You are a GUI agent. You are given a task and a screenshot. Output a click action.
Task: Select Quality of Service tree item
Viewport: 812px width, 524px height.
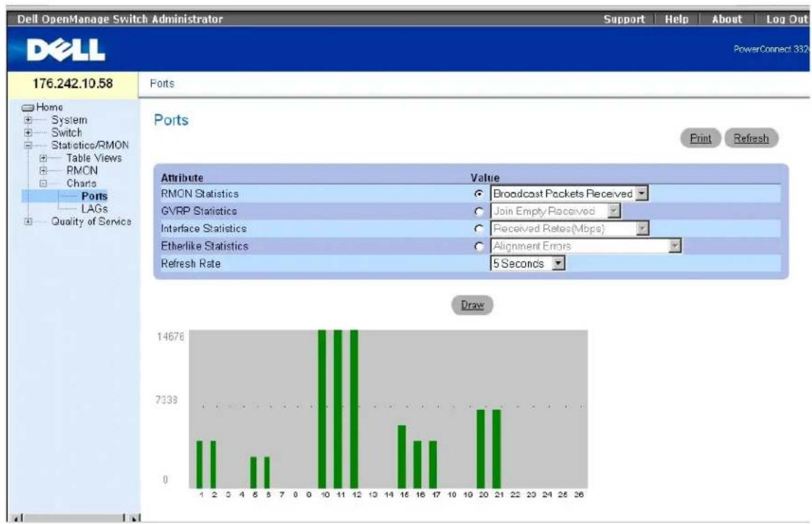coord(91,221)
